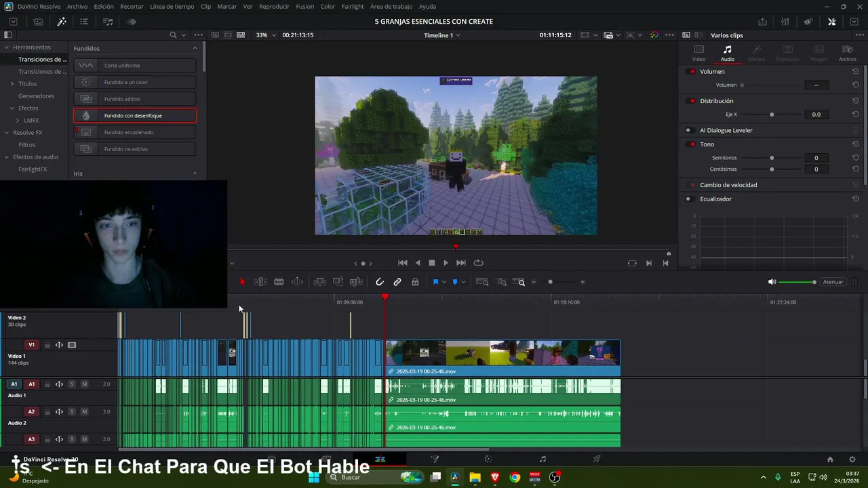Open the Windows Start button

pyautogui.click(x=314, y=477)
